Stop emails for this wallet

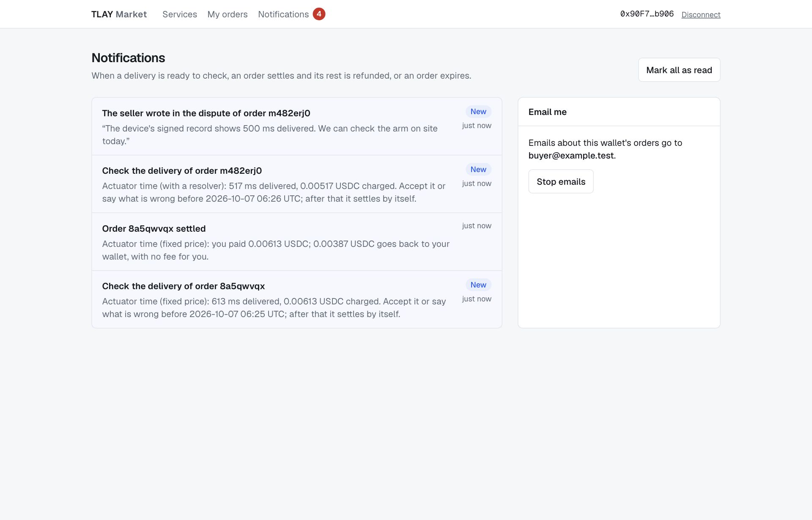coord(561,181)
